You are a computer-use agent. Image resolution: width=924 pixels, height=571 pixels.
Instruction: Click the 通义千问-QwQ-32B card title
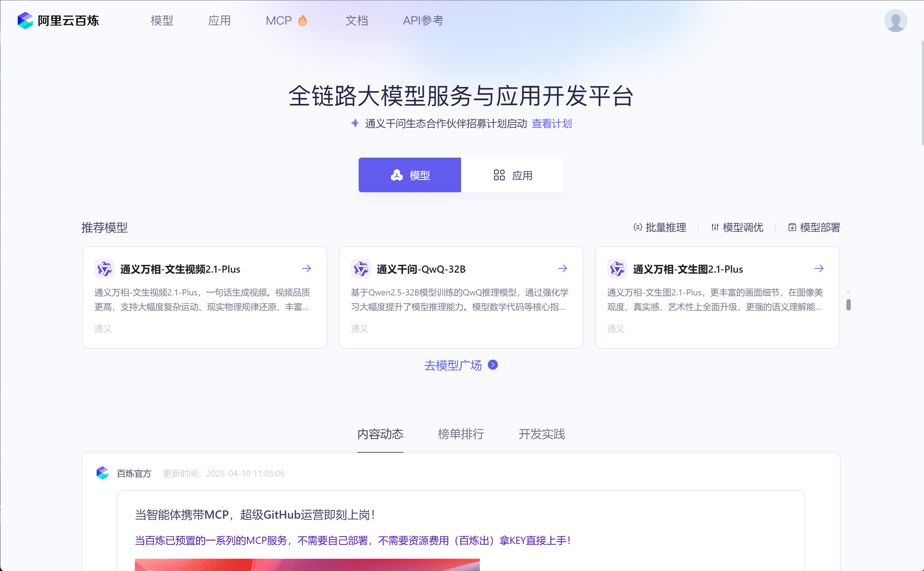pyautogui.click(x=421, y=269)
